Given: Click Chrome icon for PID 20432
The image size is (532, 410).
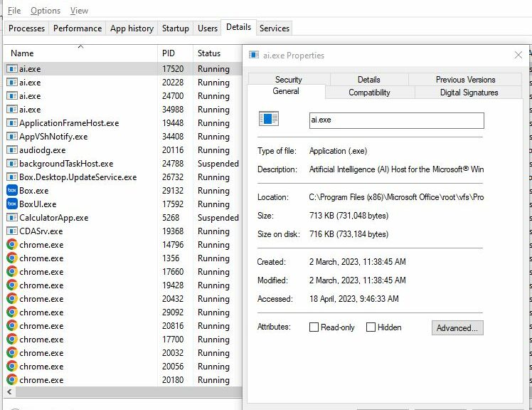Looking at the screenshot, I should click(x=12, y=299).
